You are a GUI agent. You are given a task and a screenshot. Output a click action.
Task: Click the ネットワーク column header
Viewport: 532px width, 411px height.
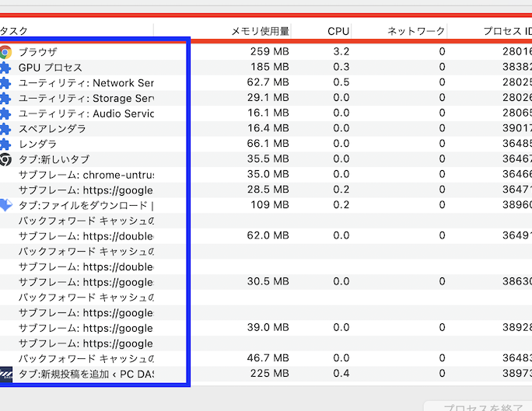pyautogui.click(x=416, y=31)
